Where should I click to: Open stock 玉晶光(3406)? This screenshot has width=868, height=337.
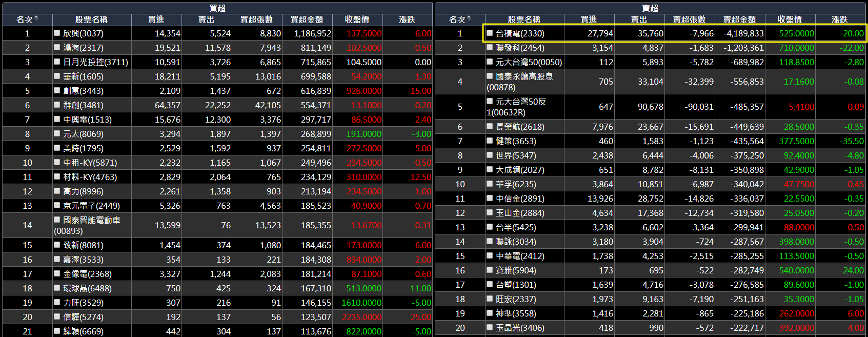[520, 328]
